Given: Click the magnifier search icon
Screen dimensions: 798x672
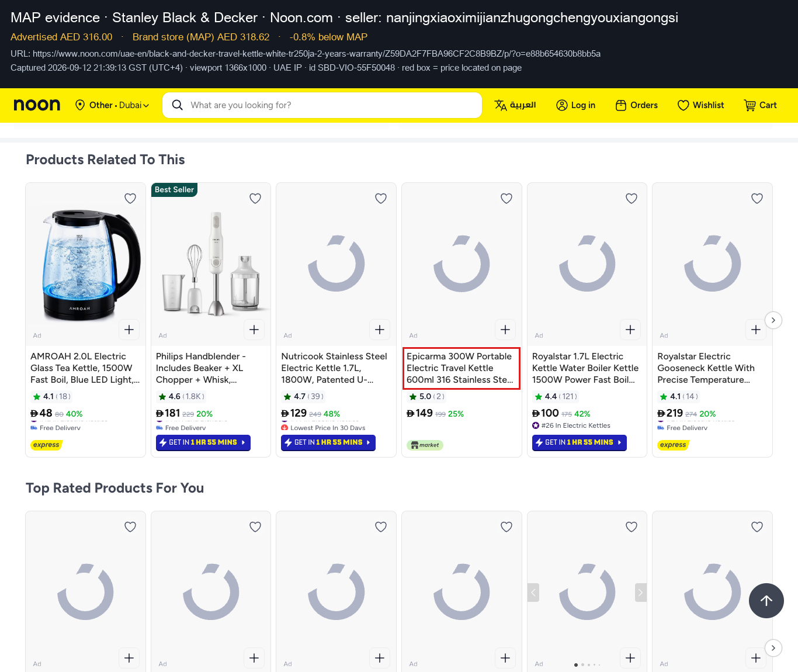Looking at the screenshot, I should click(x=178, y=105).
